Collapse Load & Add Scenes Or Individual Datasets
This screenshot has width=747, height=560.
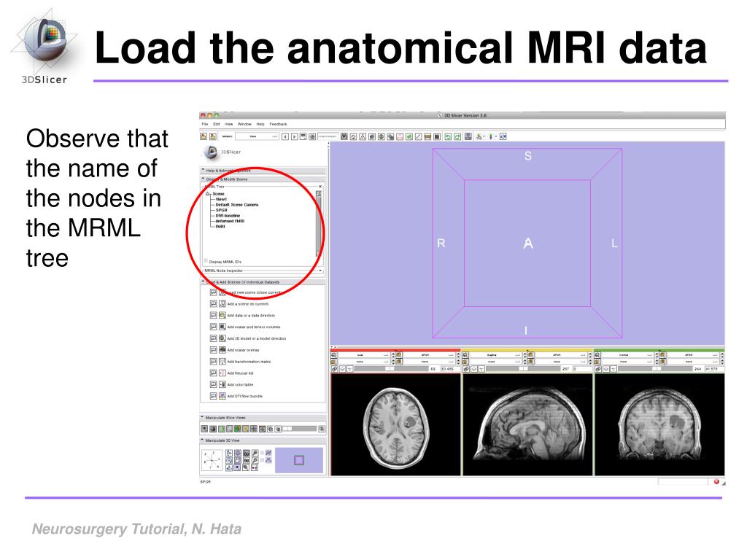click(x=263, y=282)
